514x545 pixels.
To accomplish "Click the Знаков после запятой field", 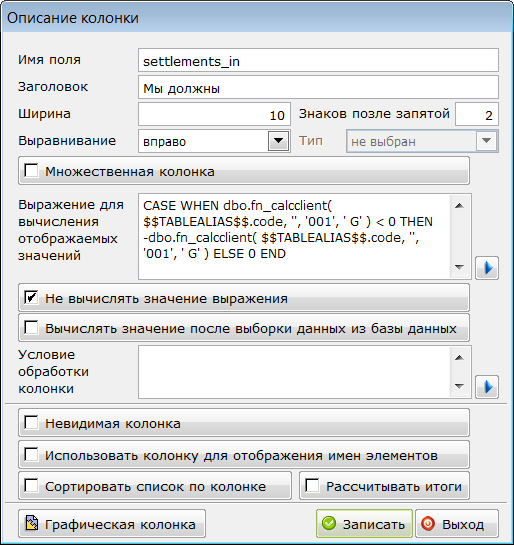I will (x=477, y=114).
